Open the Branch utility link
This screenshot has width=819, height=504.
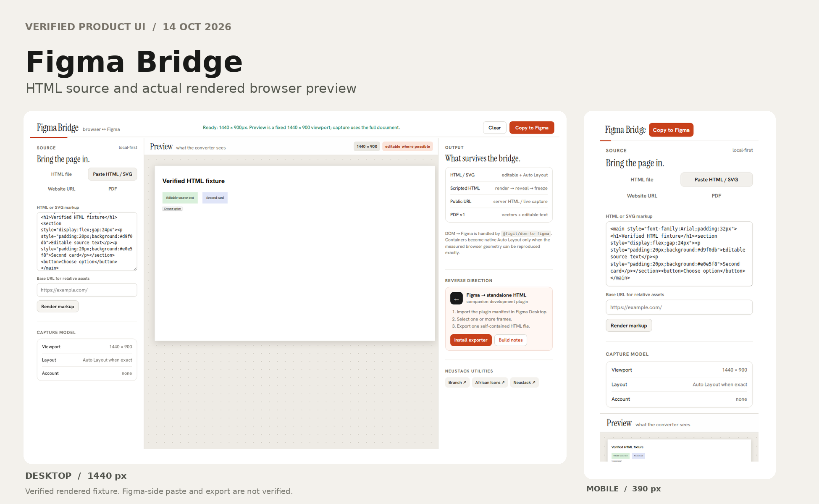(457, 383)
